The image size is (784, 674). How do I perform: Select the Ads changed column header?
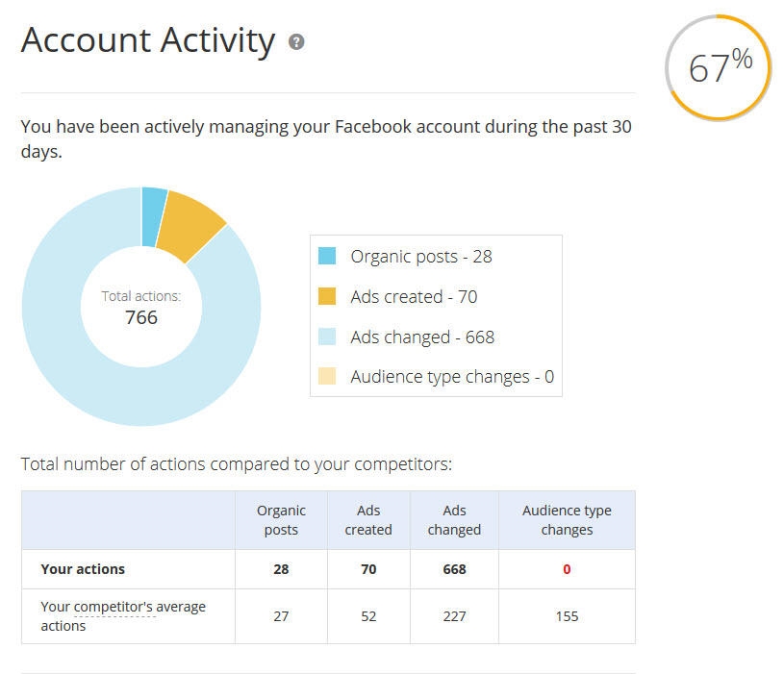tap(454, 520)
